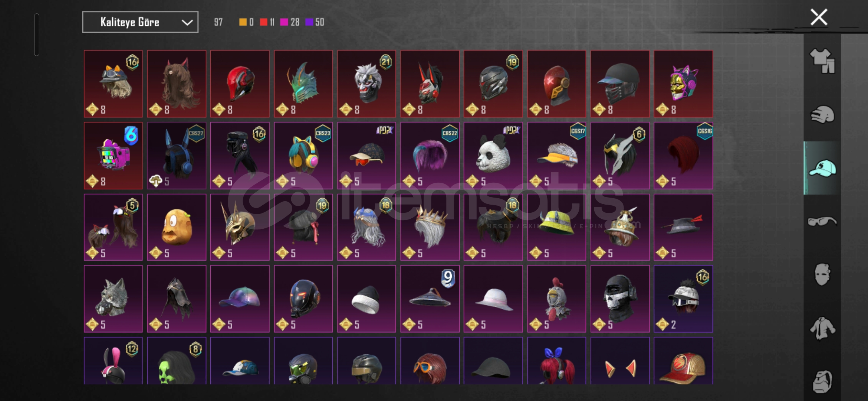Open the jacket category in the sidebar

tap(822, 328)
